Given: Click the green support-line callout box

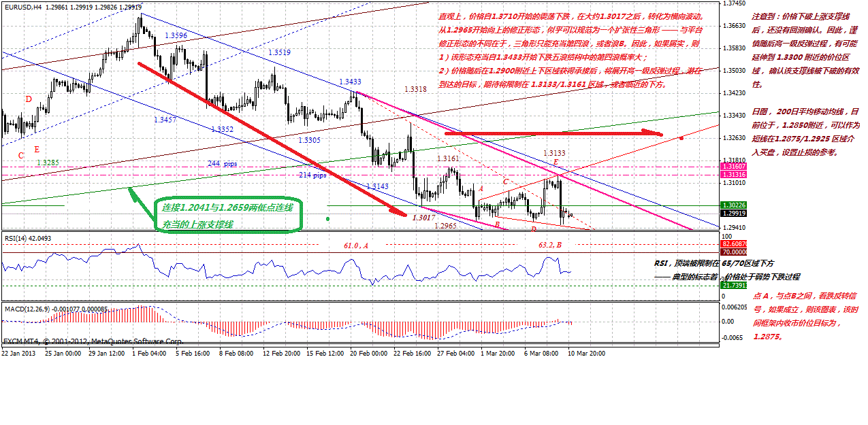Looking at the screenshot, I should point(227,216).
